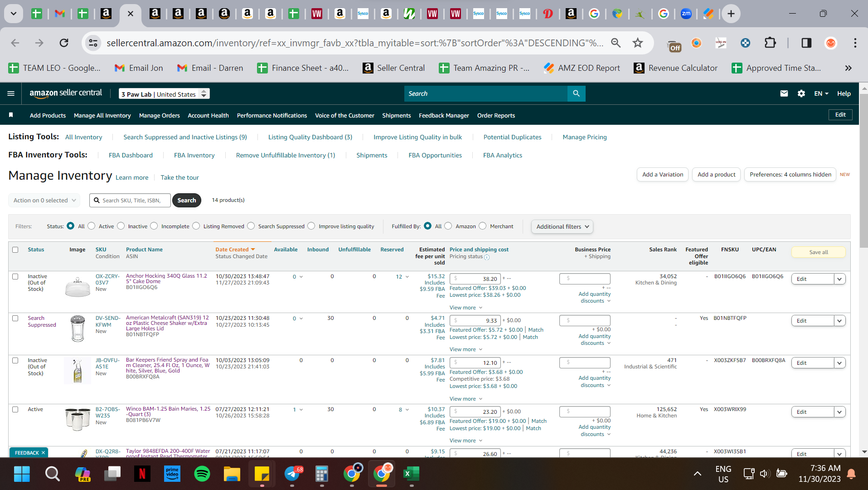868x490 pixels.
Task: Open Edit dropdown arrow for Anchor Hocking row
Action: [839, 279]
